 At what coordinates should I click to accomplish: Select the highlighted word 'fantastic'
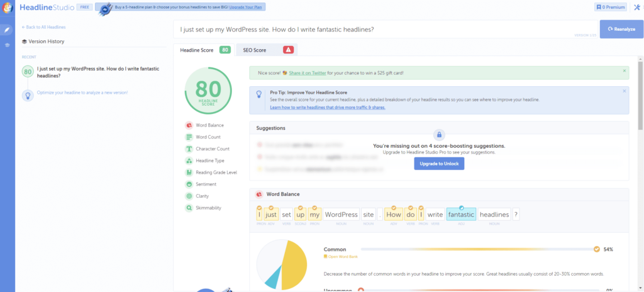pyautogui.click(x=461, y=214)
